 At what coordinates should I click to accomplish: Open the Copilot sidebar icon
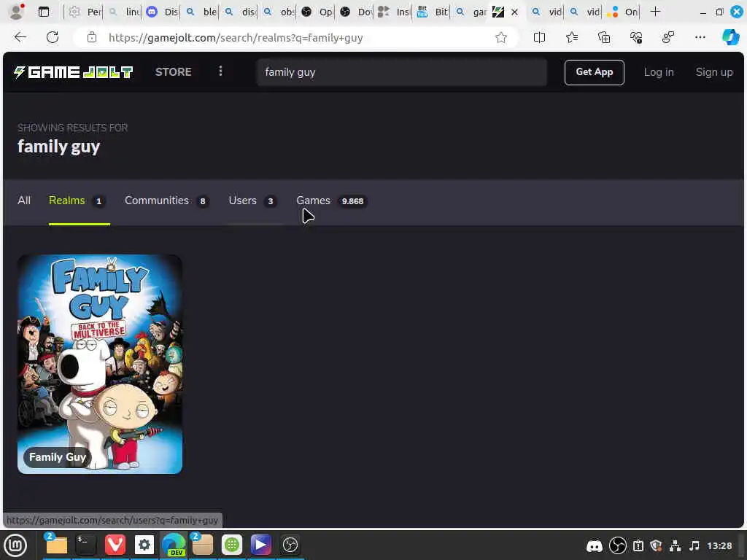pyautogui.click(x=731, y=37)
